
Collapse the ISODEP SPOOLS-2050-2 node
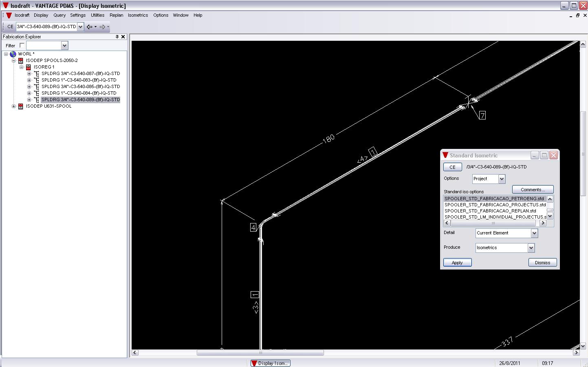point(13,60)
